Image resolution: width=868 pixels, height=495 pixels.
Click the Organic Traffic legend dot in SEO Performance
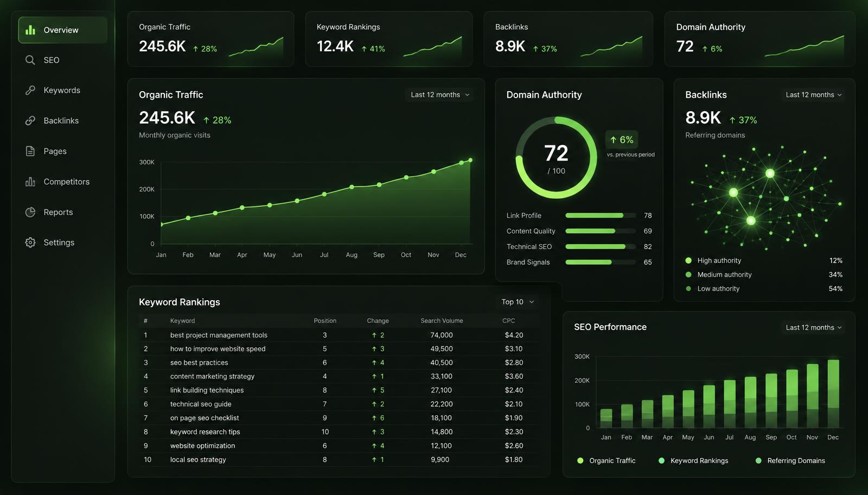pyautogui.click(x=580, y=461)
